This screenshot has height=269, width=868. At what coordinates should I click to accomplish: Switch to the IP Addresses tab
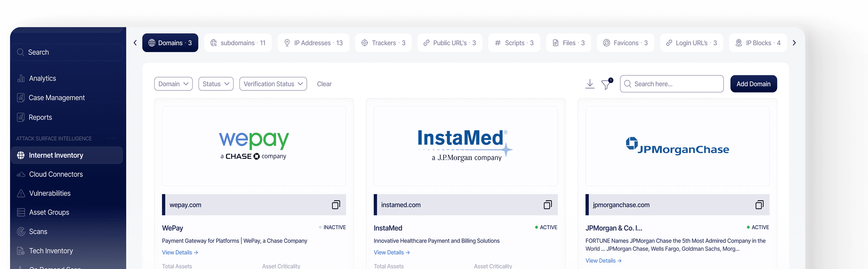click(313, 43)
